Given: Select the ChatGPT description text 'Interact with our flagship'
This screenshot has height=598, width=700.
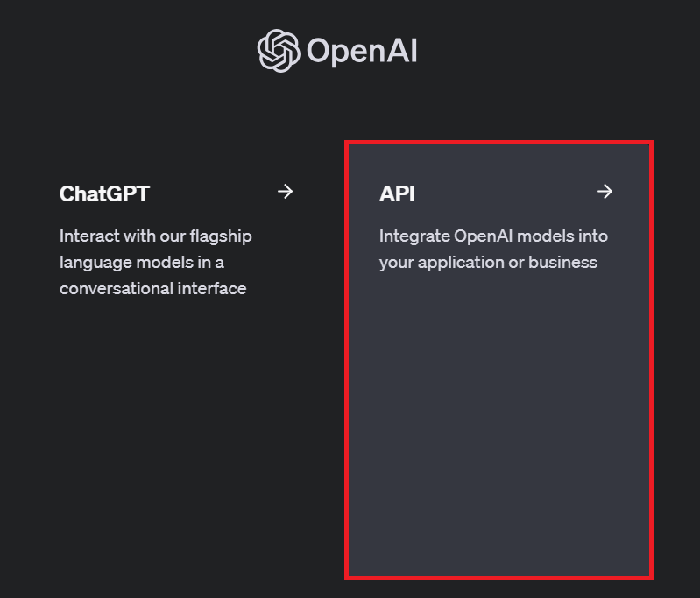Looking at the screenshot, I should (155, 236).
